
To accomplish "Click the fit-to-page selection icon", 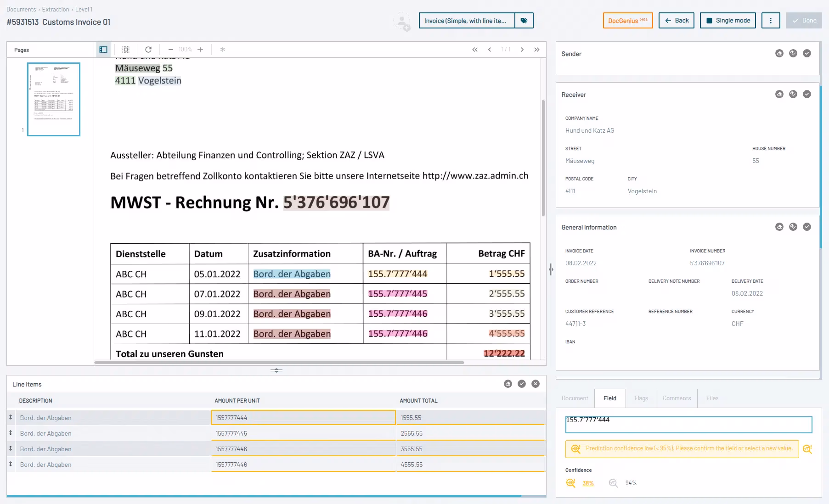I will point(126,50).
